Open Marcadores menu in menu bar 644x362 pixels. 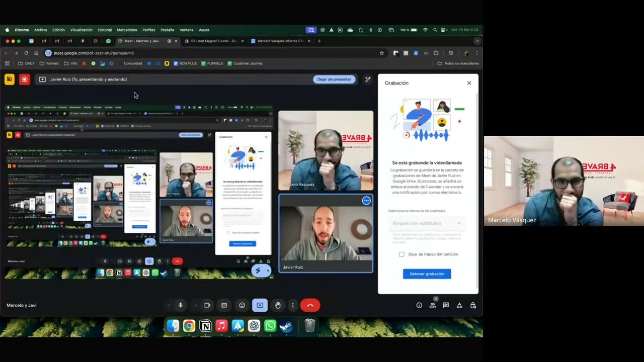pyautogui.click(x=127, y=30)
